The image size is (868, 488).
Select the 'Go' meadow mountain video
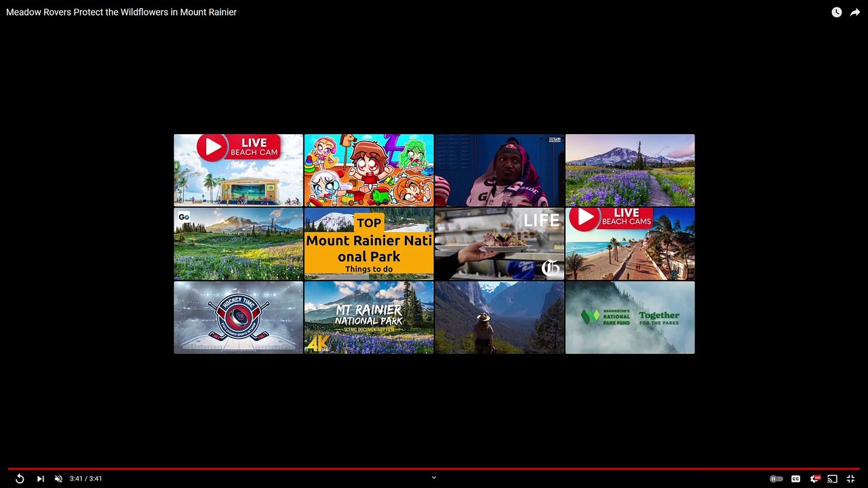[239, 244]
